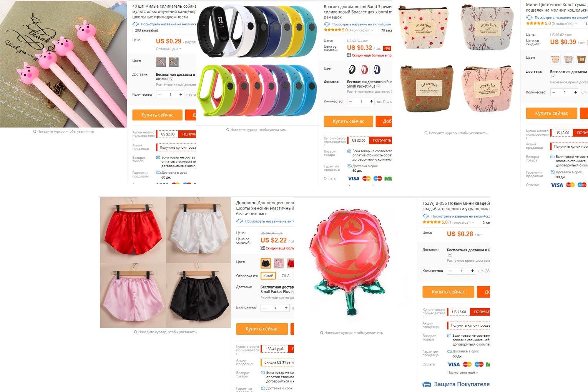This screenshot has height=392, width=588.
Task: Click ПОЛУЧИТЬ coupon button on the Mi Band listing
Action: 382,141
